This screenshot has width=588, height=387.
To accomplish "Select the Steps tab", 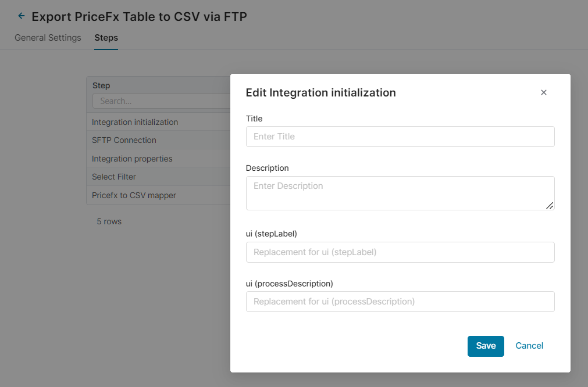I will [106, 38].
